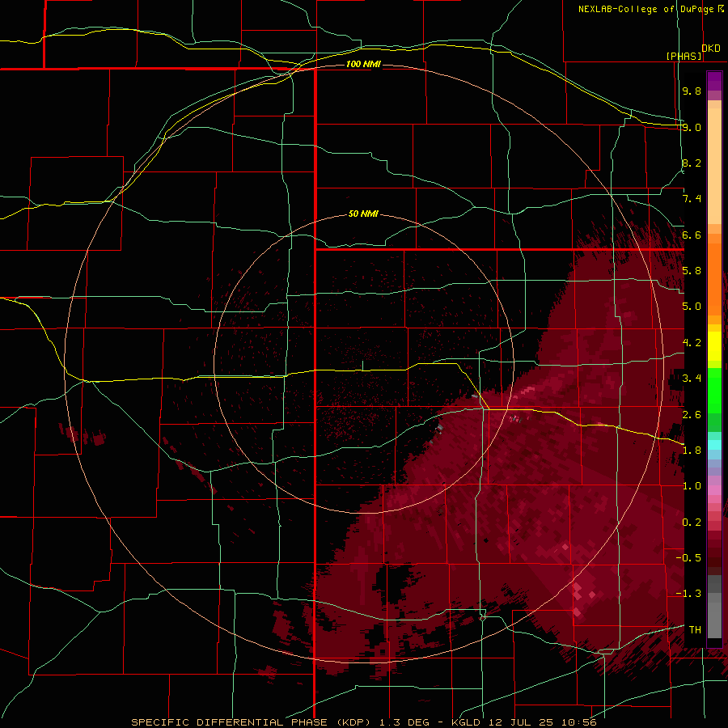Click the SPECIFIC DIFFERENTIAL PHASE caption at the bottom
Screen dimensions: 728x728
363,722
